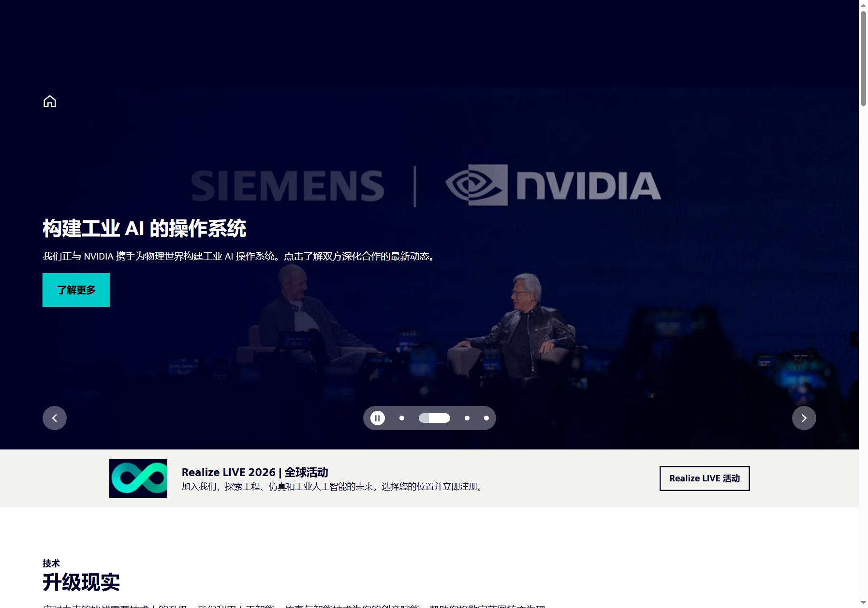Screen dimensions: 868x608
Task: Click the 了解更多 button
Action: pos(76,290)
